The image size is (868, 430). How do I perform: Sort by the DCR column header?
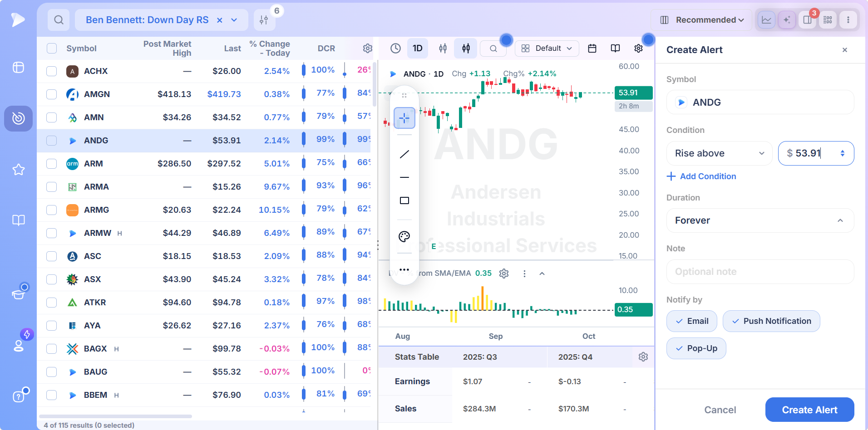click(326, 49)
